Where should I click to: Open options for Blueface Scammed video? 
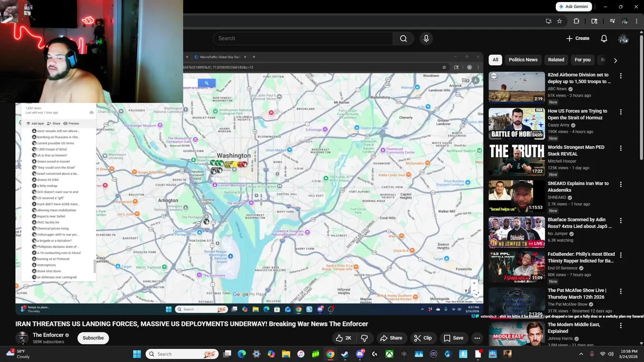(x=620, y=221)
